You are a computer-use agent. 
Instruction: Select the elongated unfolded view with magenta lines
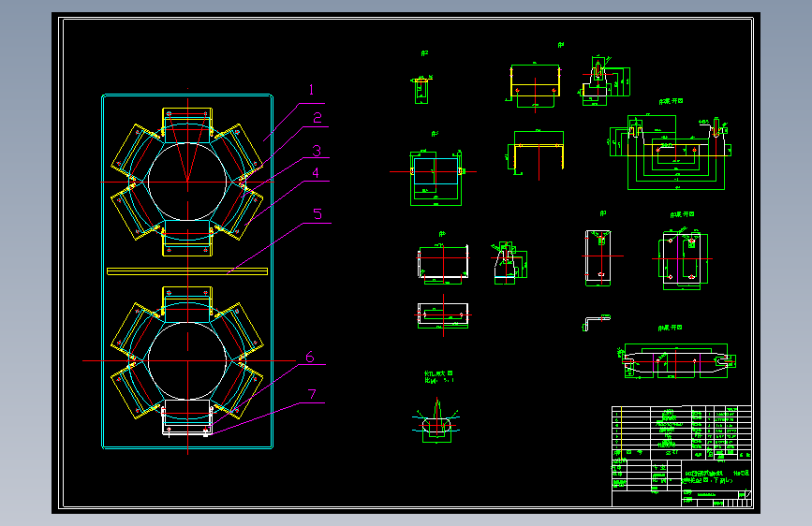pyautogui.click(x=677, y=360)
